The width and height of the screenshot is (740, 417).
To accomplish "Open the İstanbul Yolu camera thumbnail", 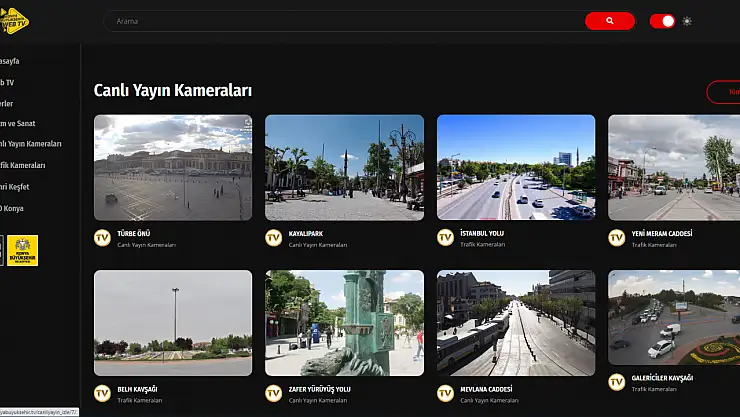I will point(516,167).
